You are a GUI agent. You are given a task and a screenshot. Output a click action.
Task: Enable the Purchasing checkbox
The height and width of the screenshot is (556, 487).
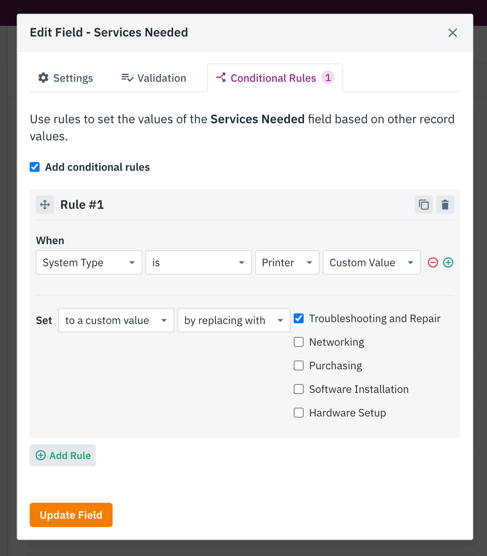point(299,366)
